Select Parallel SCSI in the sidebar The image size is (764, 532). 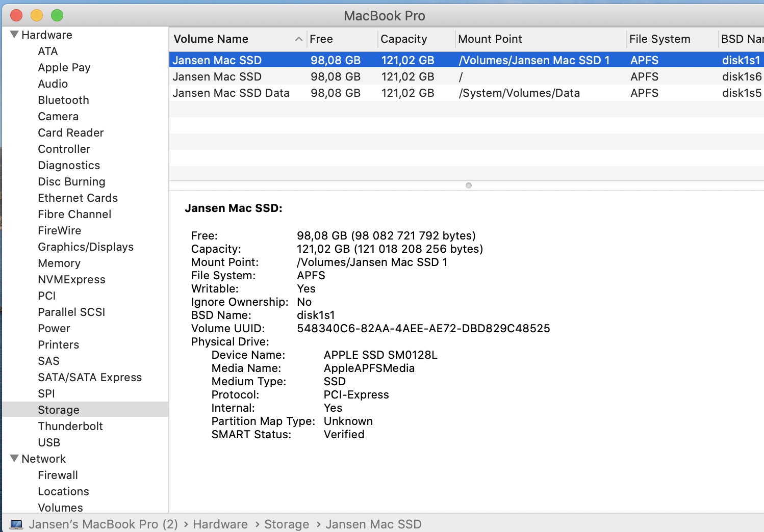point(71,312)
